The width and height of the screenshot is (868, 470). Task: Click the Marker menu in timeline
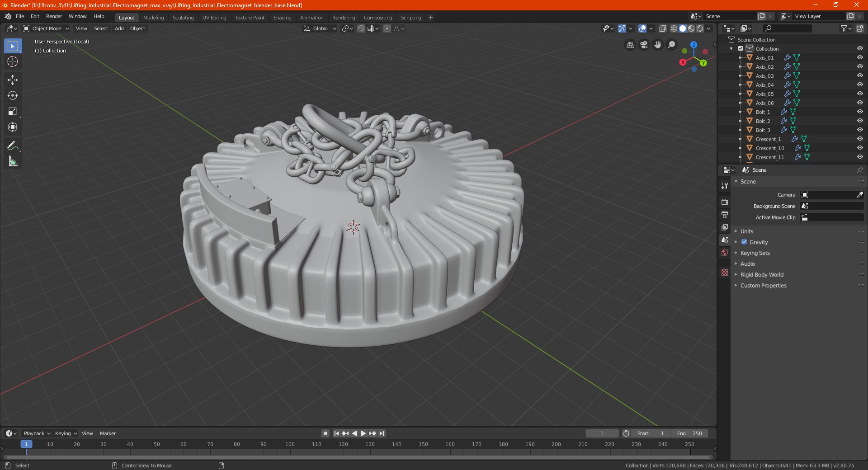108,433
